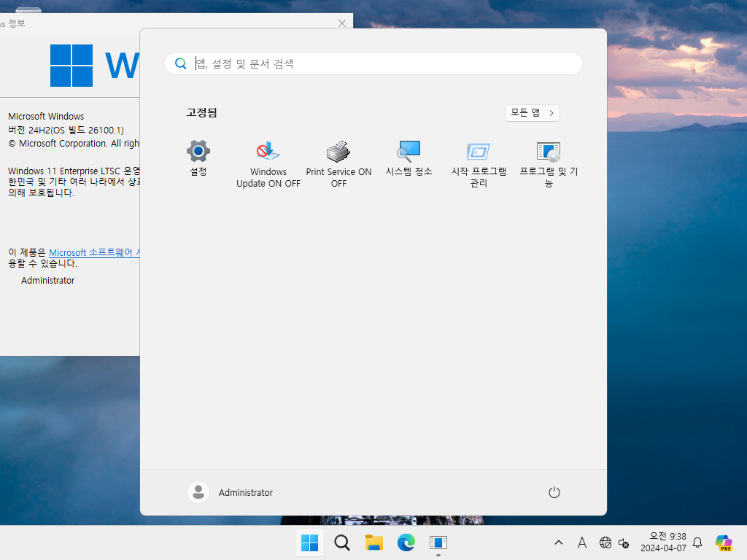Screen dimensions: 747x560
Task: Follow the Microsoft 소프트웨어 link in Windows 정보
Action: click(x=94, y=252)
